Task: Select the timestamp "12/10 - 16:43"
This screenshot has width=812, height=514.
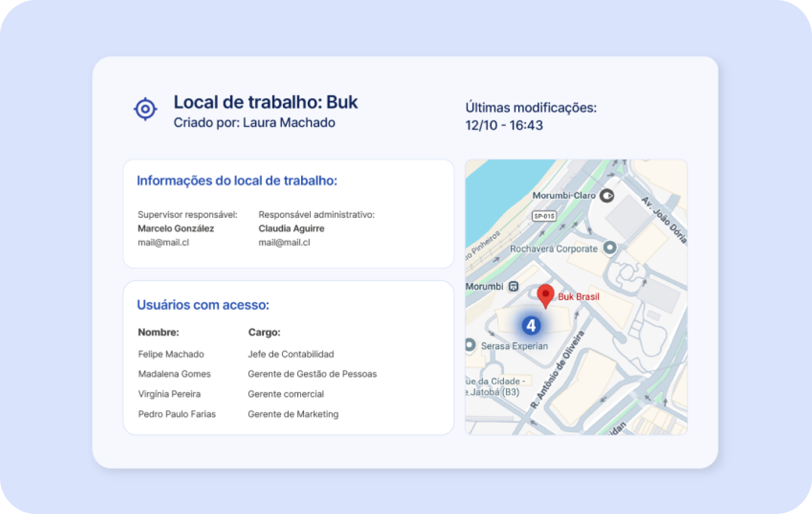Action: (x=504, y=125)
